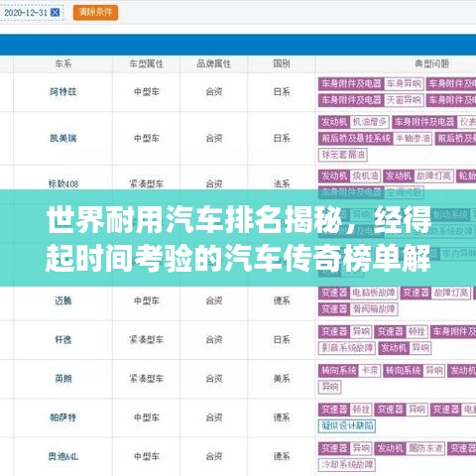Open the 英朗 car series link
The image size is (476, 476).
click(x=63, y=379)
